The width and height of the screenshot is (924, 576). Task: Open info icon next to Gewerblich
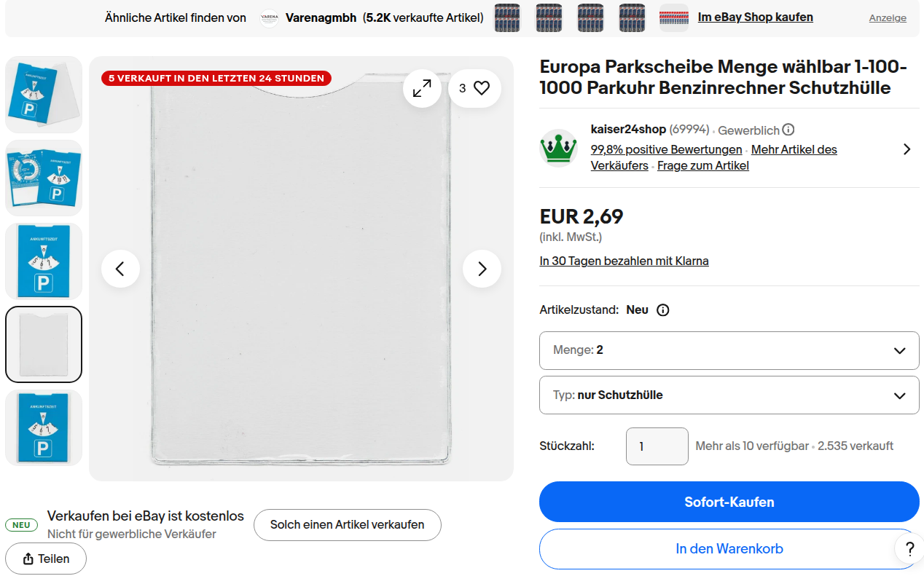tap(788, 130)
